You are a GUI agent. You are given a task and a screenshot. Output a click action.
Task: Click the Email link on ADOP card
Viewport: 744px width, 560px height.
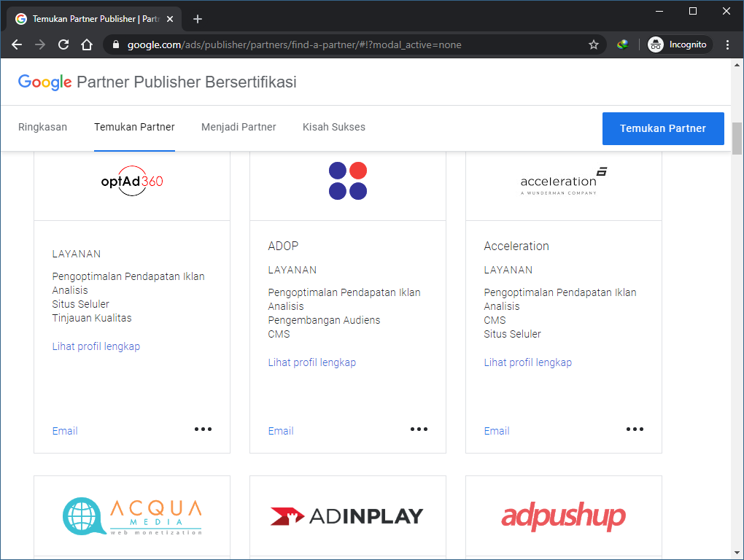[281, 431]
